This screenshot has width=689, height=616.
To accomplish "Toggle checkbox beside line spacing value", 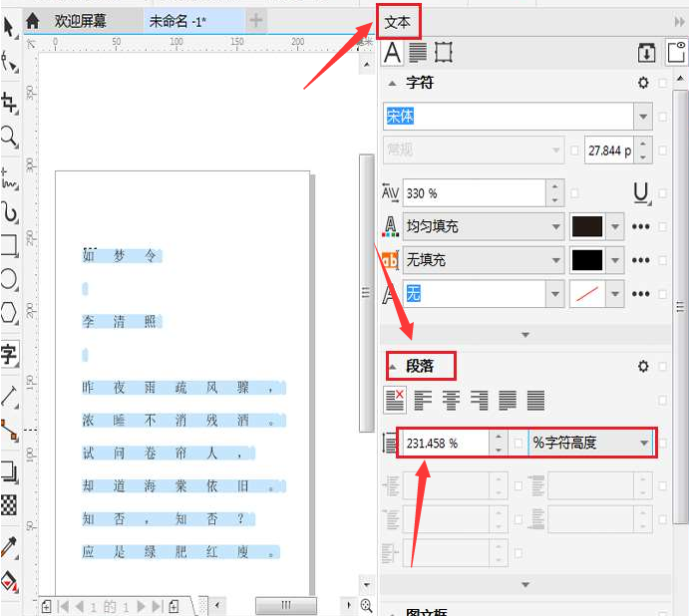I will tap(518, 443).
